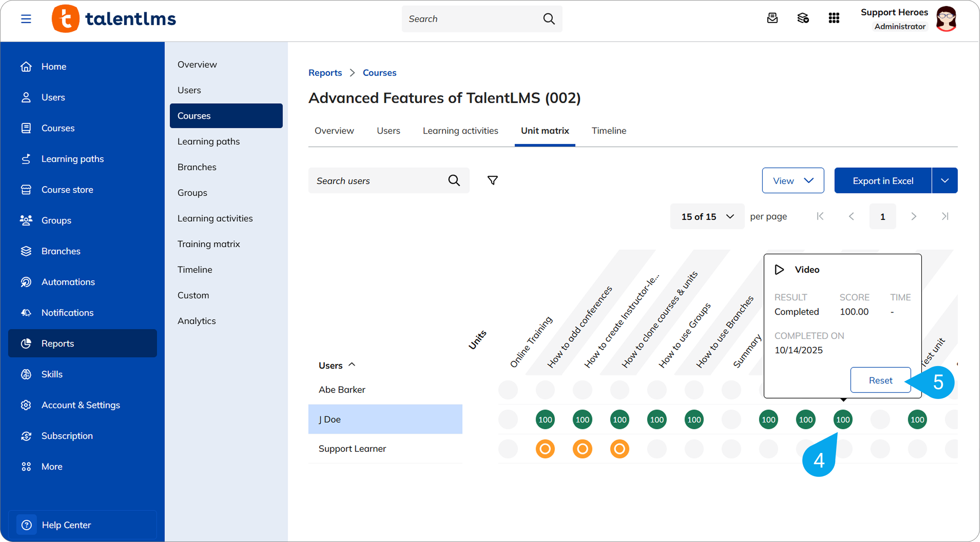Viewport: 980px width, 542px height.
Task: Open the View dropdown
Action: (793, 181)
